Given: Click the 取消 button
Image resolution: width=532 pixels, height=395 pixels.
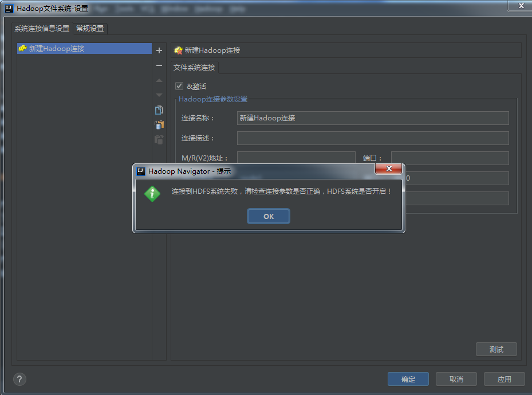Looking at the screenshot, I should 456,379.
